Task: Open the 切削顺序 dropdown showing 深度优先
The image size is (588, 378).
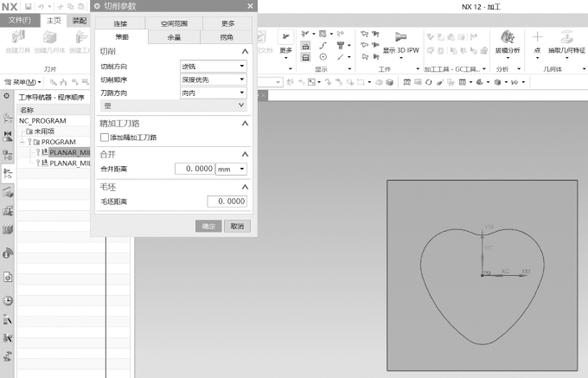Action: [214, 80]
